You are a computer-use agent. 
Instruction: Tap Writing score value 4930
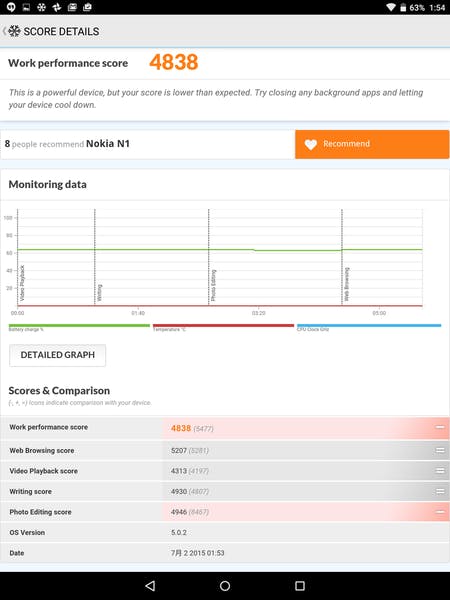179,491
